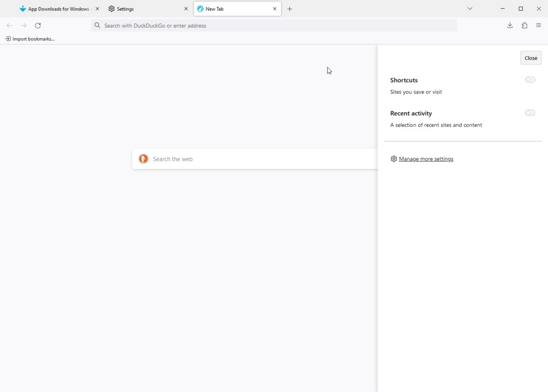Click the DuckDuckGo logo in search box
Screen dimensions: 548x392
[x=143, y=159]
